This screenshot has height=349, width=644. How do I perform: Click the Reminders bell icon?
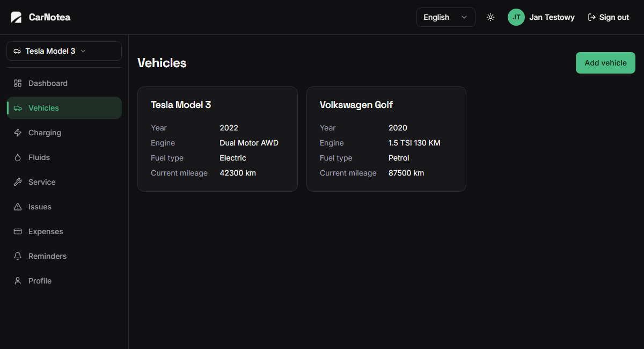pos(18,256)
